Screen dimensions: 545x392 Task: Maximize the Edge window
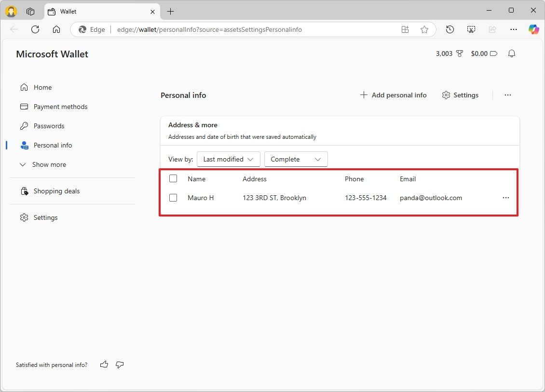point(511,10)
